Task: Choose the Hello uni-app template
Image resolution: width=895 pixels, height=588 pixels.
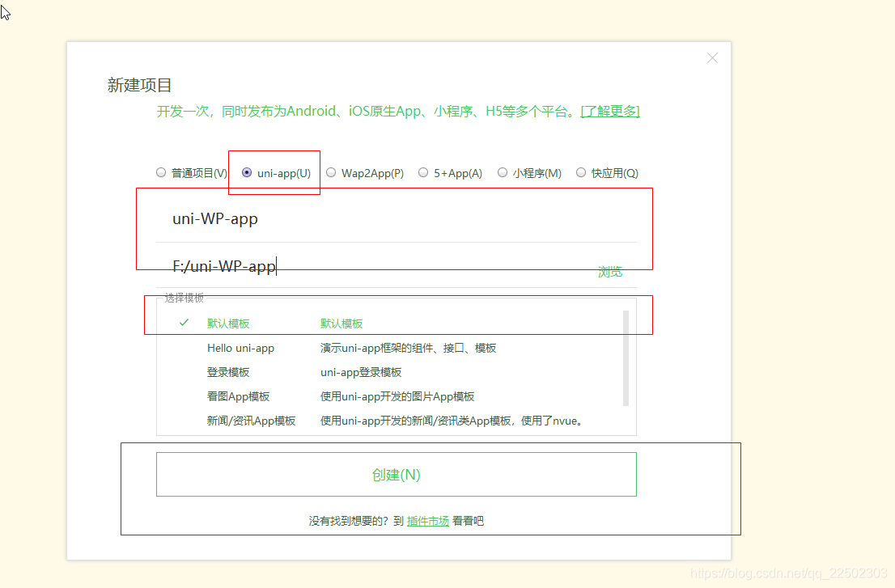Action: [240, 348]
